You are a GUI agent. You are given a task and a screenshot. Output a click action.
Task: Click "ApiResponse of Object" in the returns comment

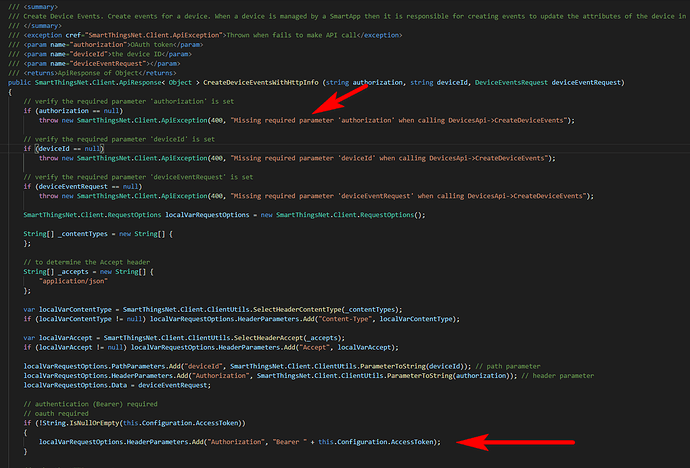tap(98, 73)
